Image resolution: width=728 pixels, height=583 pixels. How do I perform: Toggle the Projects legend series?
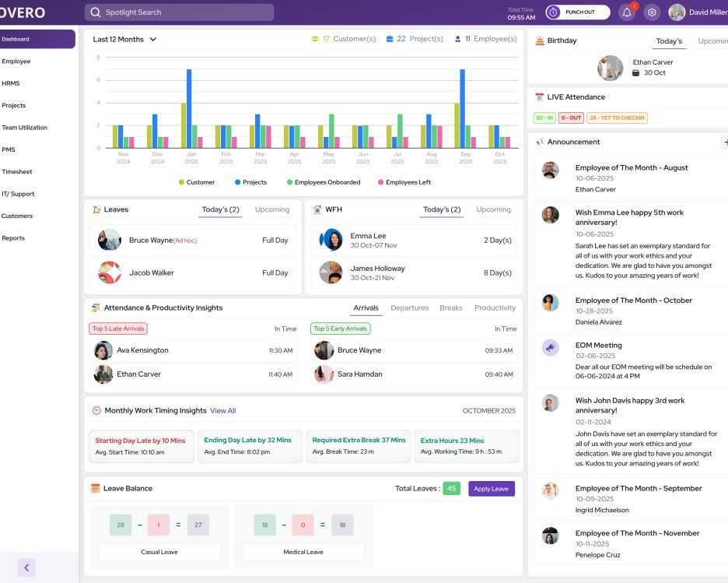(x=250, y=182)
